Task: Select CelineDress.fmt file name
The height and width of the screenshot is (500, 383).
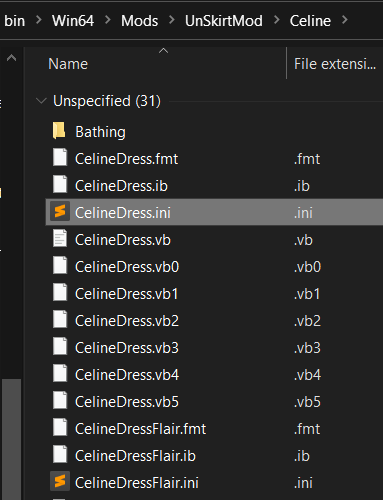Action: click(x=126, y=159)
